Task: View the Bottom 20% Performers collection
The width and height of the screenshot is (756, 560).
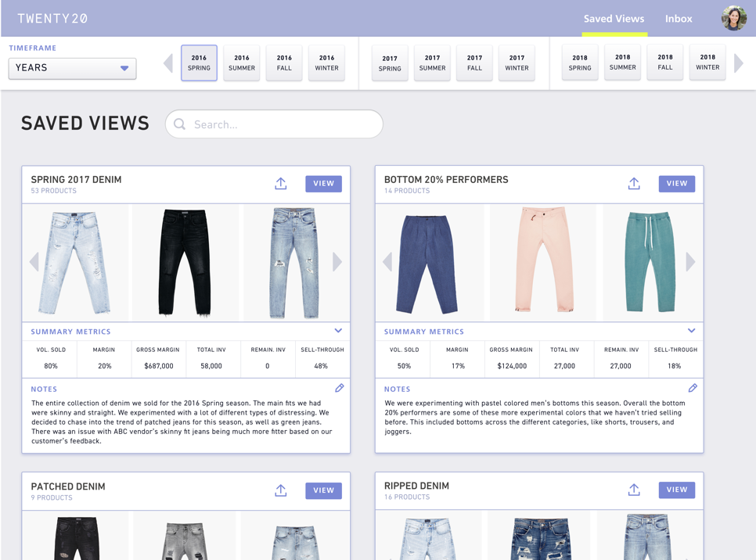Action: pyautogui.click(x=677, y=184)
